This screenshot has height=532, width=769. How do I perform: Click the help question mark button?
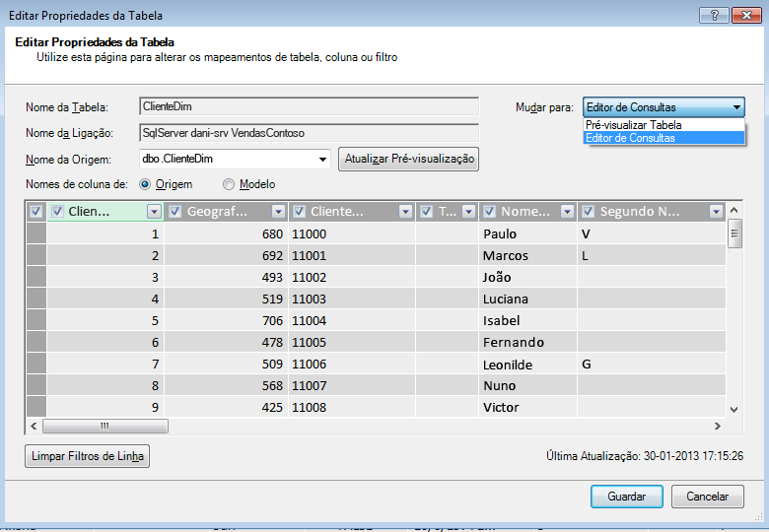click(x=714, y=15)
